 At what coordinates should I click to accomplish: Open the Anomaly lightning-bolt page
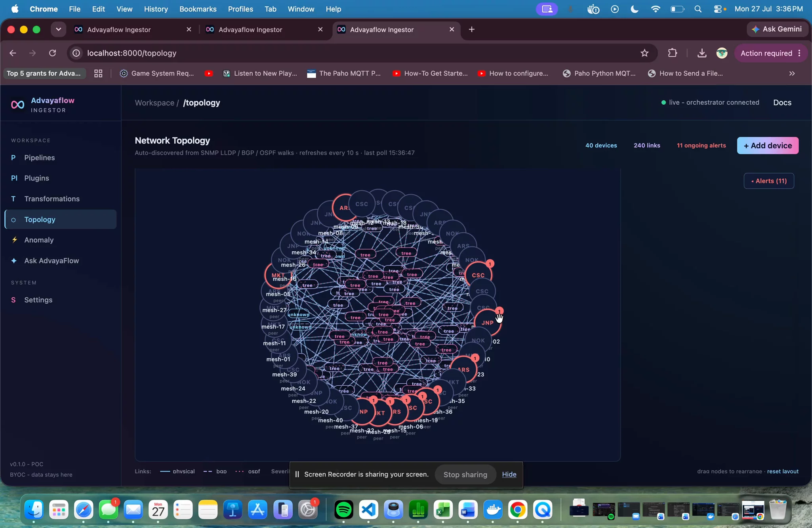(61, 240)
